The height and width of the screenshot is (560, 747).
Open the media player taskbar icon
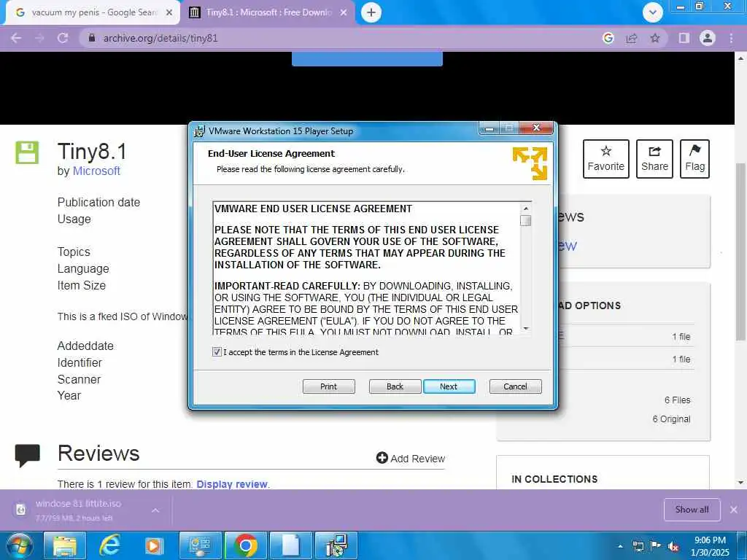(154, 545)
